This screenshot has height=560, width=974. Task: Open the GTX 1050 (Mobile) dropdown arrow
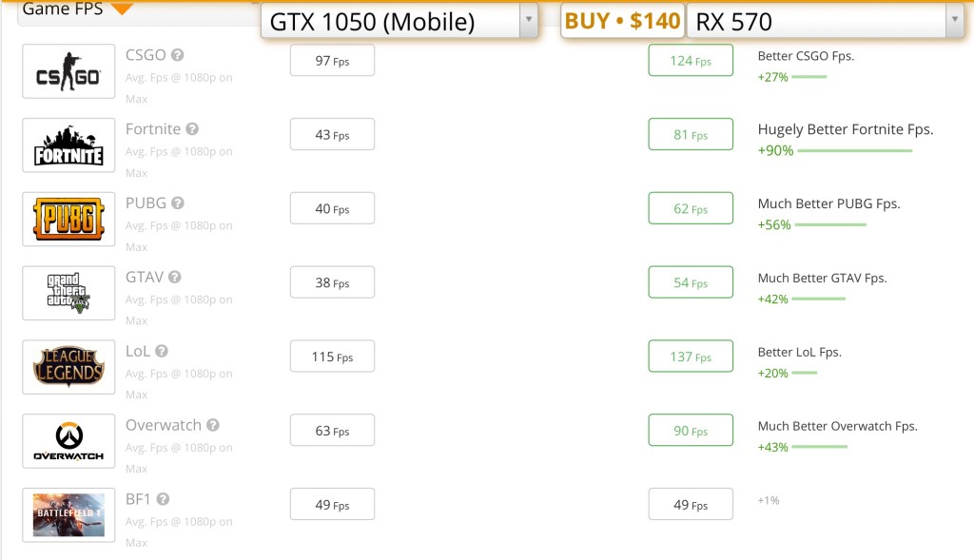coord(528,21)
